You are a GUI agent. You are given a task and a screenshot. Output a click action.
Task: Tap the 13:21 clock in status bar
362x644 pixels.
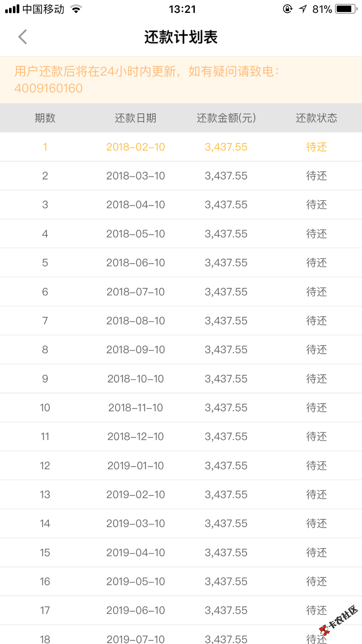[x=182, y=9]
